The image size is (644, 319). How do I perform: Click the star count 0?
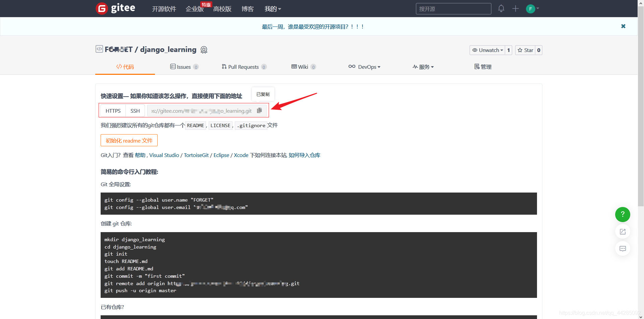click(539, 50)
